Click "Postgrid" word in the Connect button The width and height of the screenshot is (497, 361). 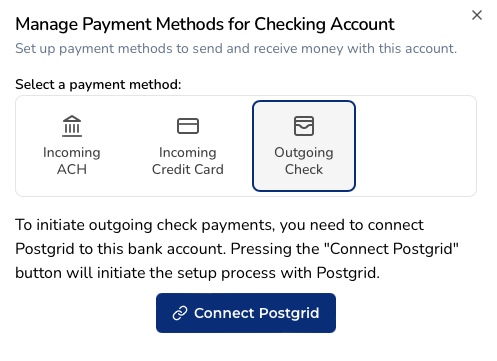(289, 313)
